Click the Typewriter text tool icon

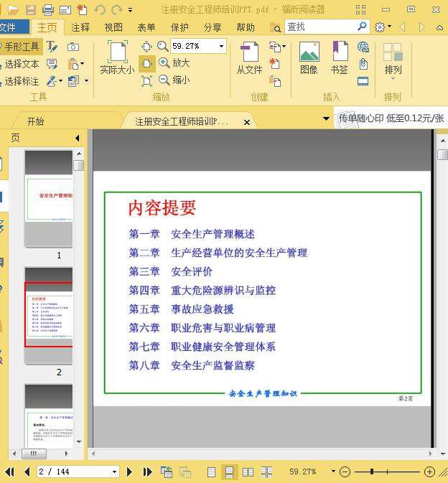(52, 47)
